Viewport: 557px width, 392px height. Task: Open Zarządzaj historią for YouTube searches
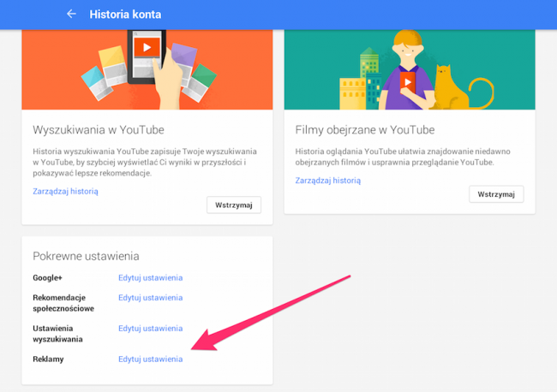(x=65, y=191)
